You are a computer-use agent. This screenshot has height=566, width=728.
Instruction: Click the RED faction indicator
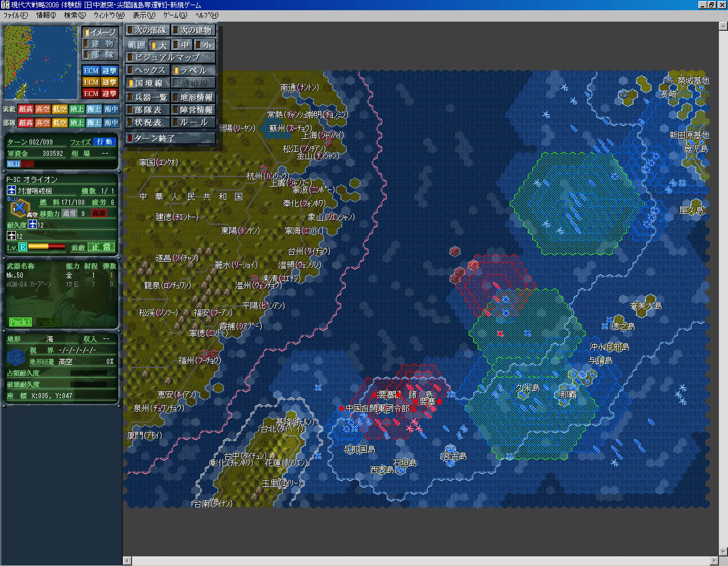coord(27,164)
